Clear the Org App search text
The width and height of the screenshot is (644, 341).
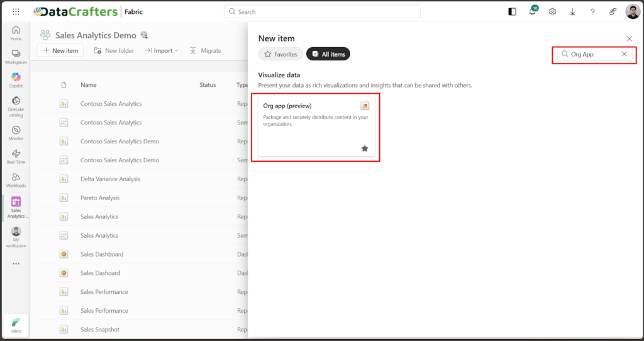click(x=624, y=54)
